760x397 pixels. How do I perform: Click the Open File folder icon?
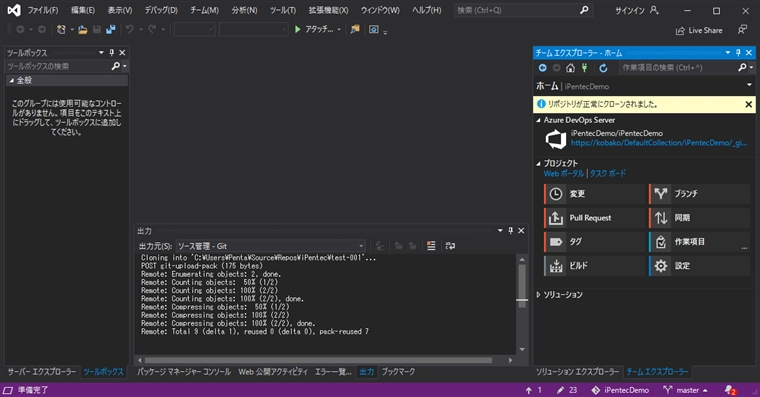(83, 30)
